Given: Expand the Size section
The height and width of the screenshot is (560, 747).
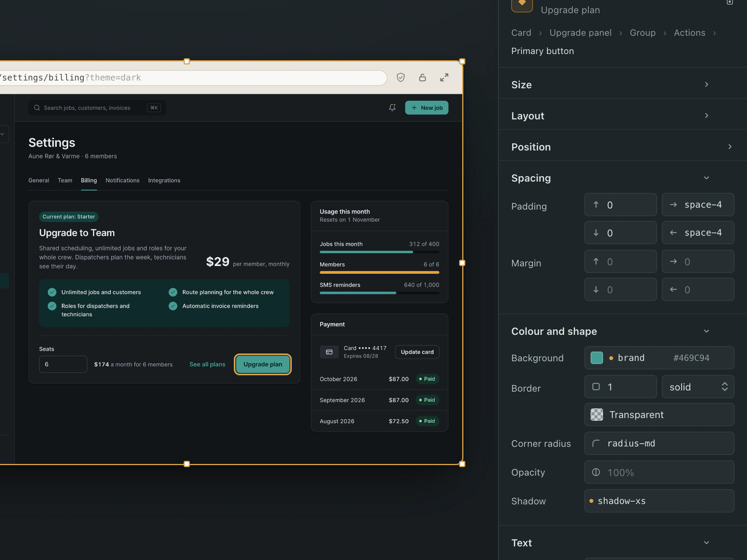Looking at the screenshot, I should pyautogui.click(x=707, y=84).
